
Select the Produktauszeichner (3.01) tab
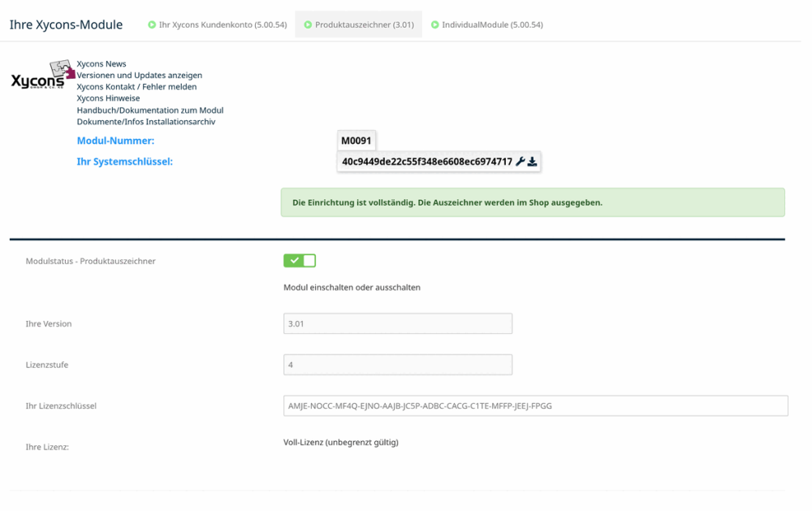(x=358, y=25)
